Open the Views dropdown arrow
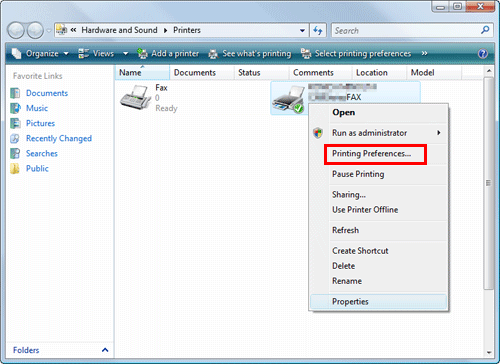Screen dimensions: 500x364 tap(126, 54)
